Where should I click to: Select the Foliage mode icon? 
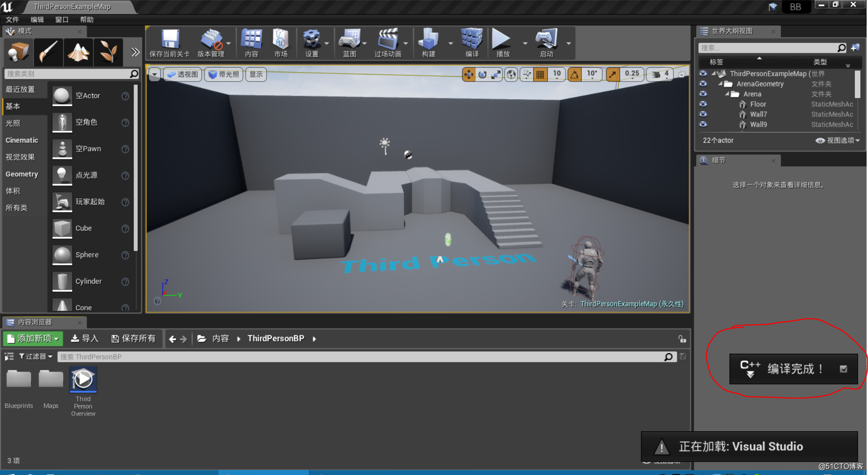click(108, 52)
